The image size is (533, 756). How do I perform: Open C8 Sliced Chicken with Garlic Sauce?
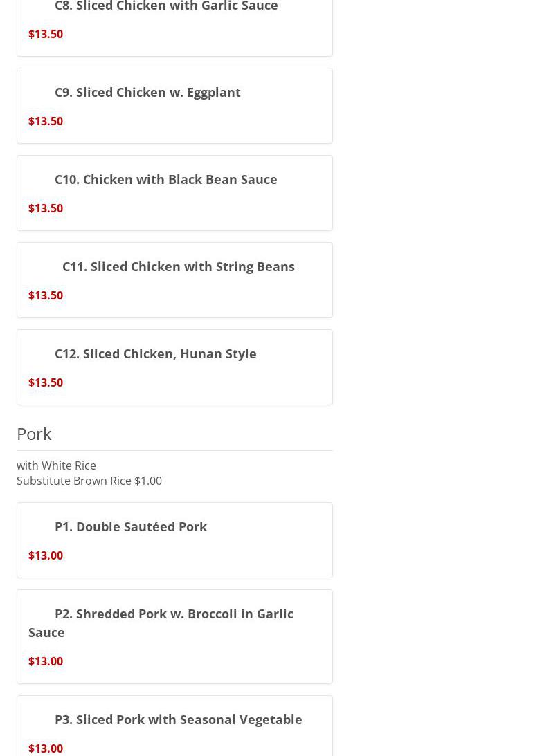pyautogui.click(x=166, y=6)
